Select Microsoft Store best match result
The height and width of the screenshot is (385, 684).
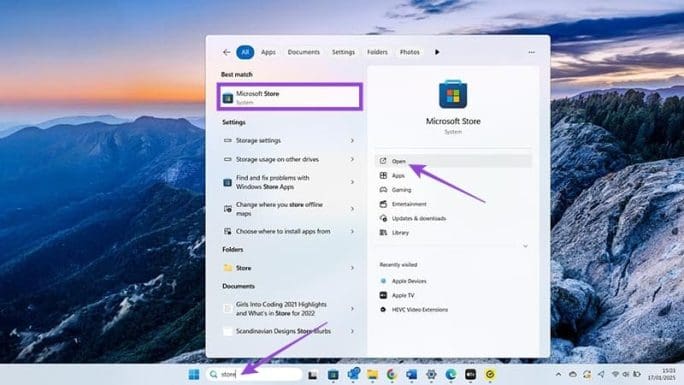[290, 97]
